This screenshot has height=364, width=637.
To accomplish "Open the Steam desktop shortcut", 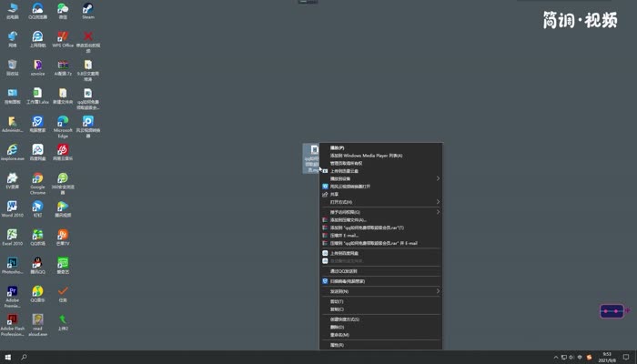I will 88,9.
